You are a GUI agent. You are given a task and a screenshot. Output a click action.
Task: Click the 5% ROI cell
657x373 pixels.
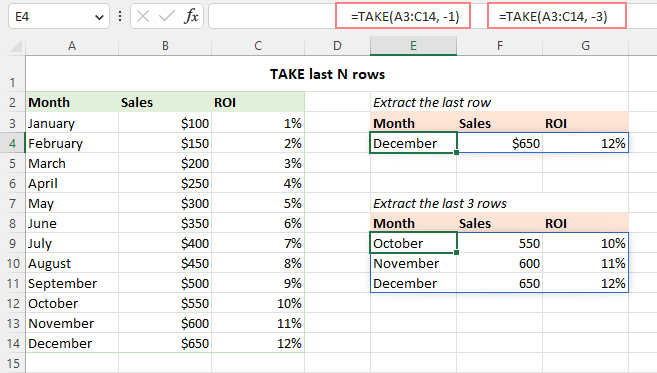tap(258, 203)
